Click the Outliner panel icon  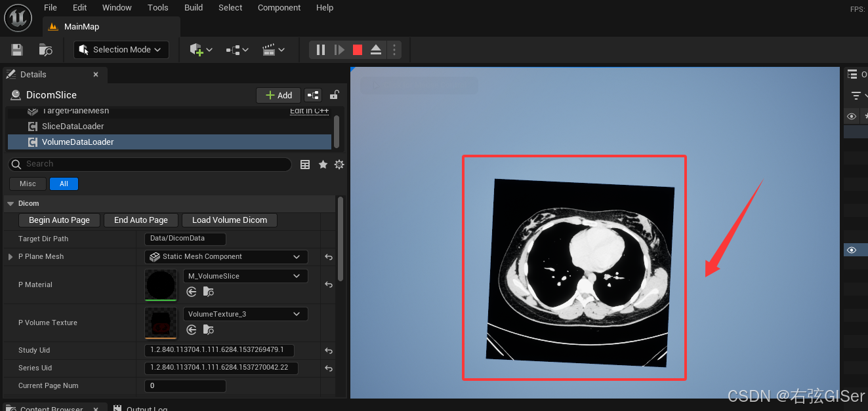click(x=852, y=75)
